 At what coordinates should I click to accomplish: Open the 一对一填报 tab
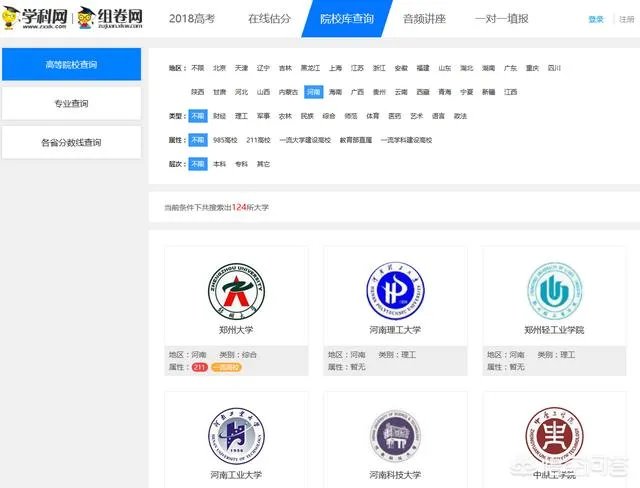(502, 19)
